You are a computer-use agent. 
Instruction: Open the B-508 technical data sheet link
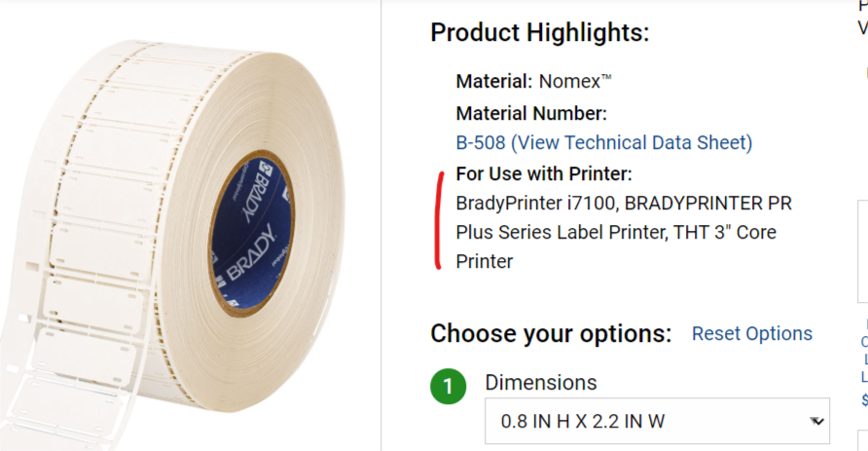pyautogui.click(x=603, y=142)
